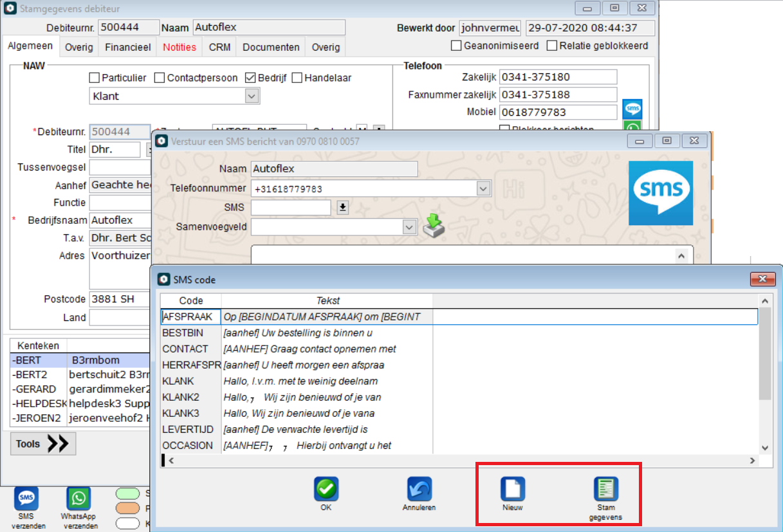Click the white color legend swatch
783x532 pixels.
pos(128,523)
